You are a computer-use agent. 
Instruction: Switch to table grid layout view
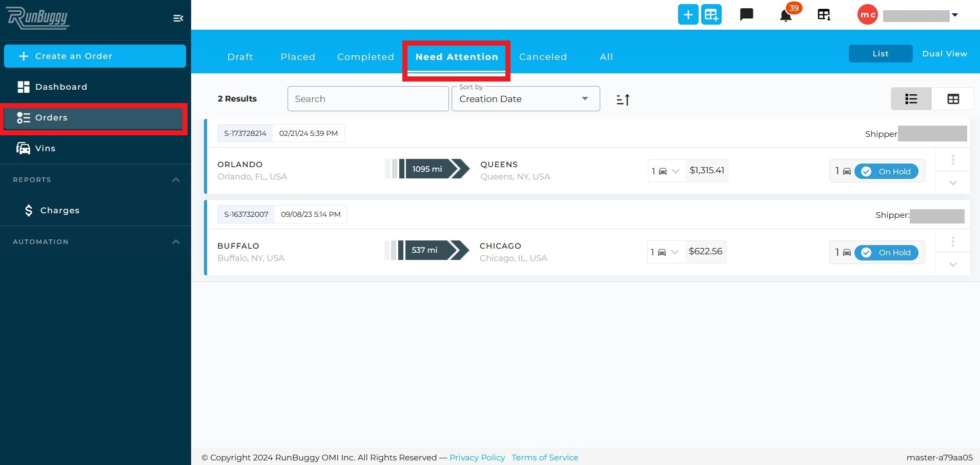[953, 99]
